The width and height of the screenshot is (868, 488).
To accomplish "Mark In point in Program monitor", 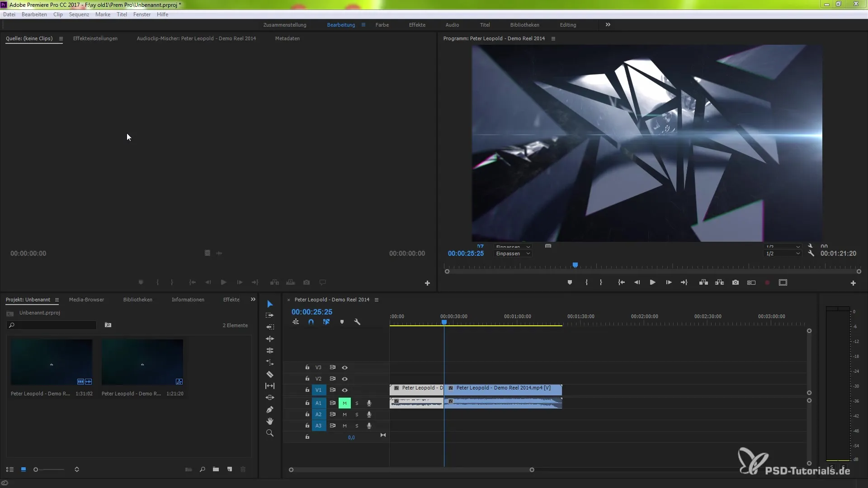I will click(586, 282).
